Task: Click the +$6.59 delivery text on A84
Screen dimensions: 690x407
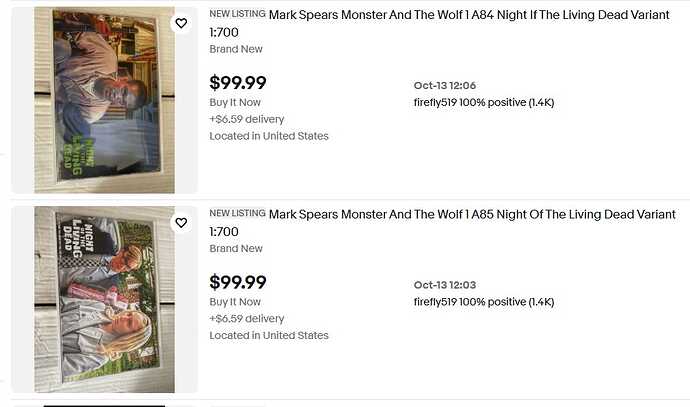Action: [247, 119]
